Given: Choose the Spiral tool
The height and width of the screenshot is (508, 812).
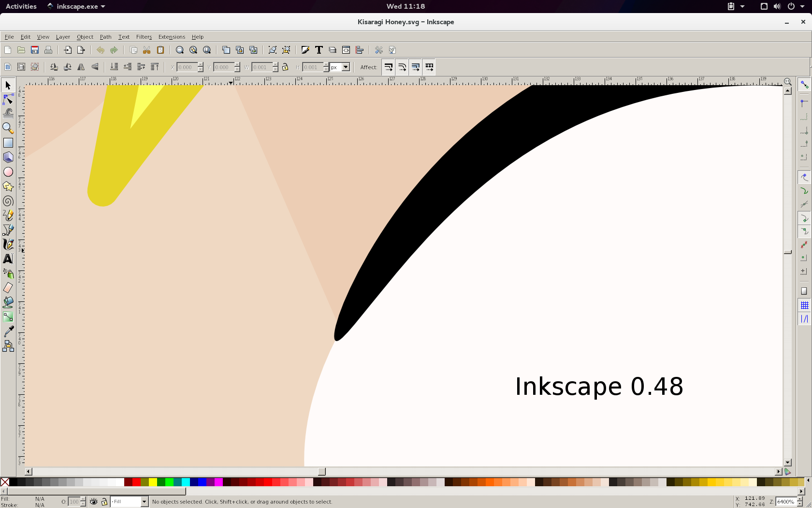Looking at the screenshot, I should point(8,201).
